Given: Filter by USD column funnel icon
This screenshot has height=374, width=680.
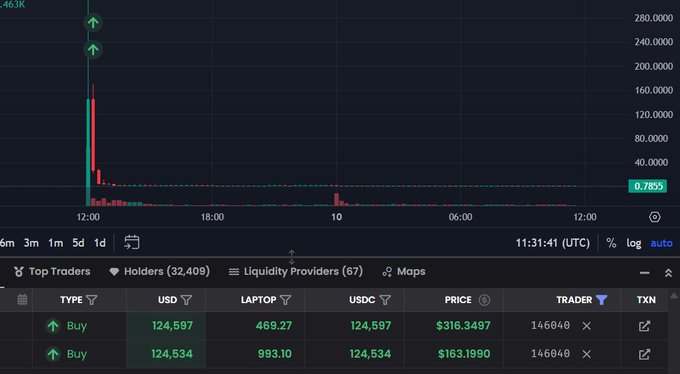Looking at the screenshot, I should point(186,300).
